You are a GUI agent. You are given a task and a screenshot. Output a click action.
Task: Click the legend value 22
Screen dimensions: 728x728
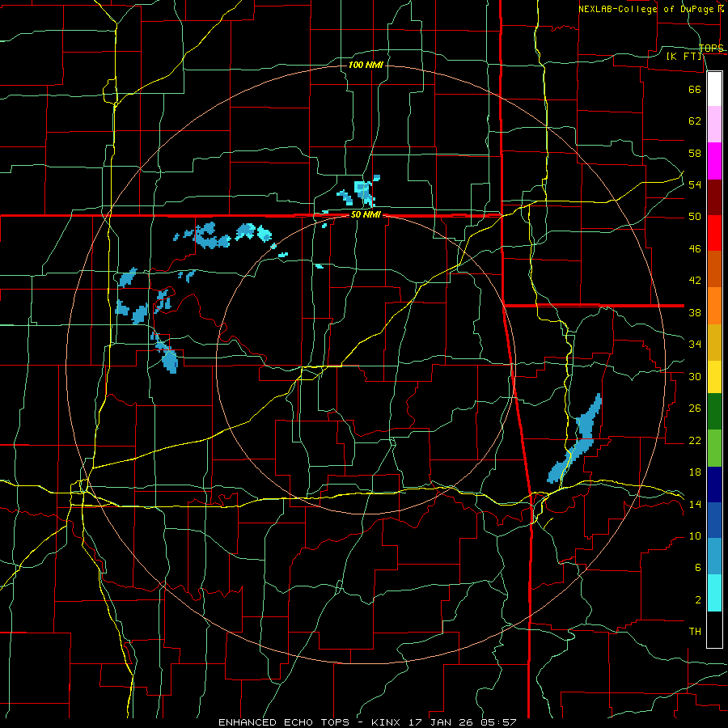tap(695, 441)
